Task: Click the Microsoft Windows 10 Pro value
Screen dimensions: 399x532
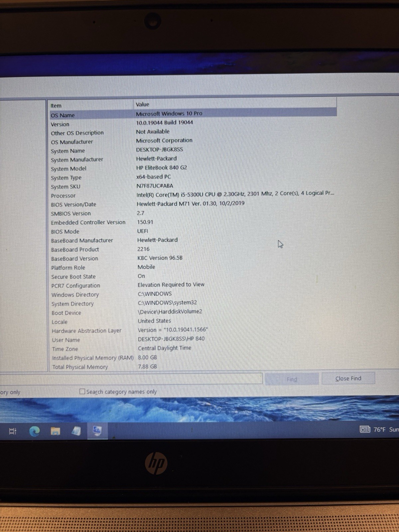Action: click(x=169, y=113)
